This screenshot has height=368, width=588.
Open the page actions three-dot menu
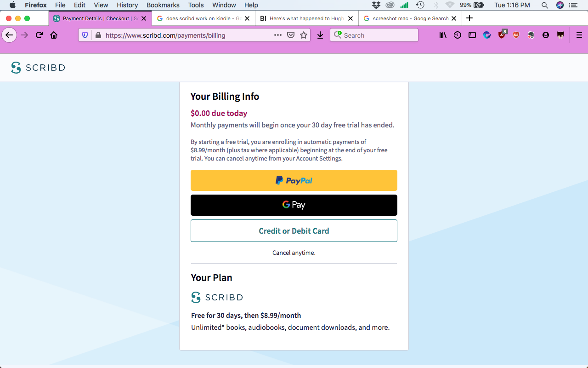point(278,35)
